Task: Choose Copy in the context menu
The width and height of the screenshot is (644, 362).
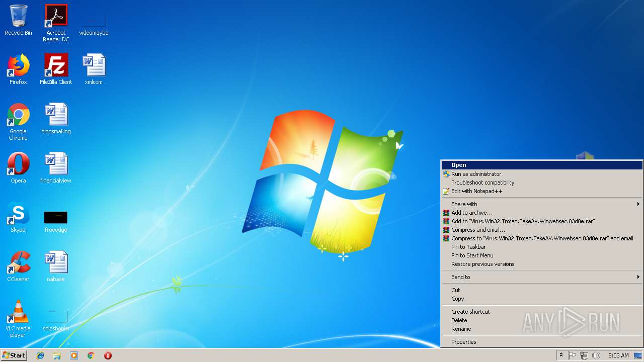Action: point(542,299)
